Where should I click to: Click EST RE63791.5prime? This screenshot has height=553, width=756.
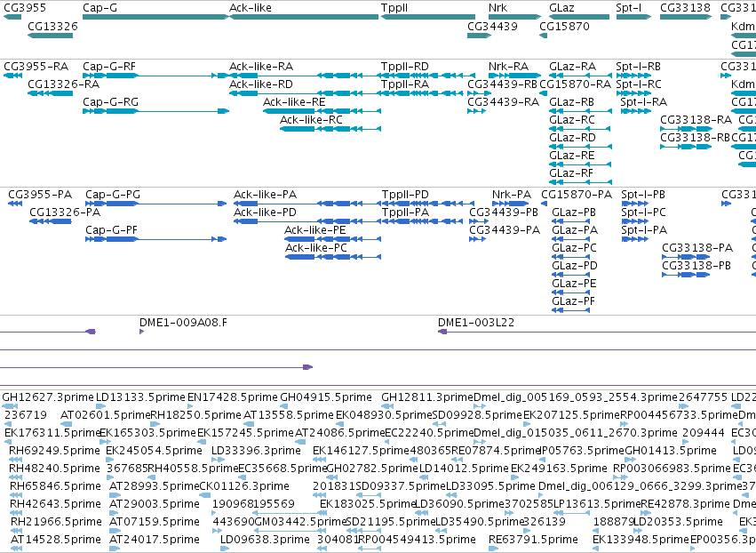(x=533, y=540)
